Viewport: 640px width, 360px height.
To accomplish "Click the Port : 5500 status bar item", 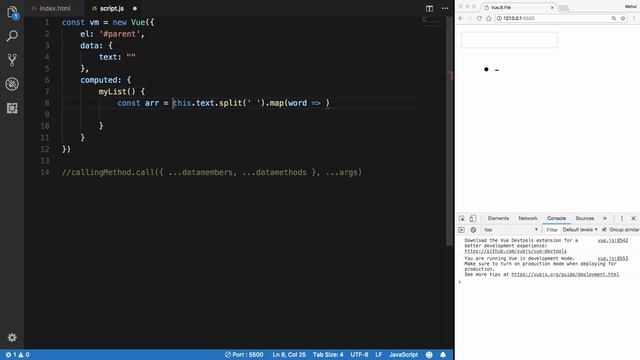I will click(244, 355).
